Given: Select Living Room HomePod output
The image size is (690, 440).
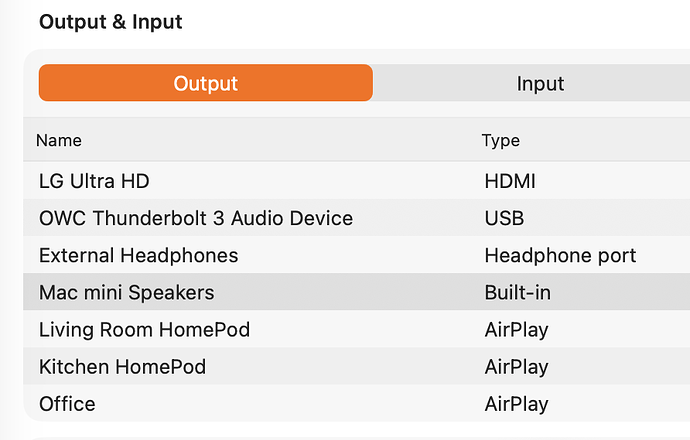Looking at the screenshot, I should pyautogui.click(x=144, y=330).
